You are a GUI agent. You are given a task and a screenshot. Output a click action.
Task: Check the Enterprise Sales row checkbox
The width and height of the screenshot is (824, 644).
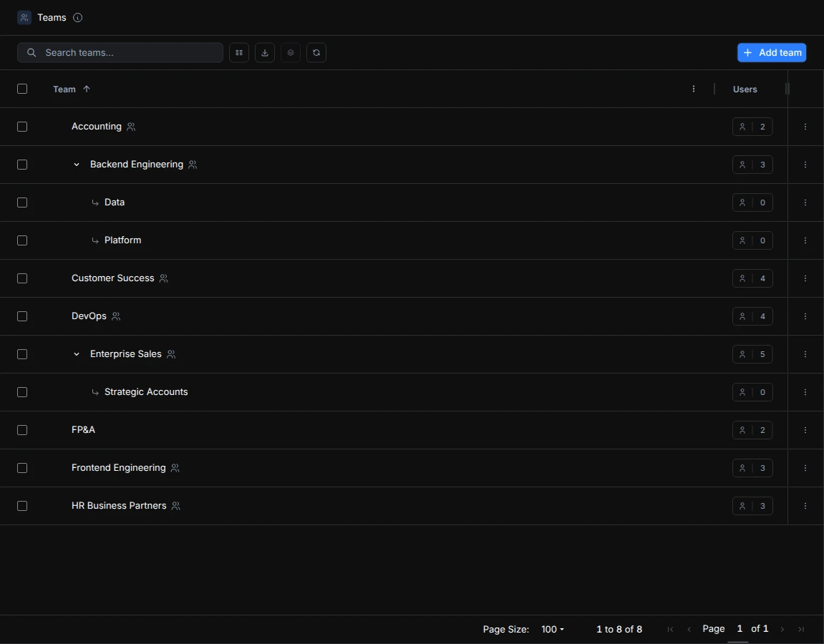(22, 354)
